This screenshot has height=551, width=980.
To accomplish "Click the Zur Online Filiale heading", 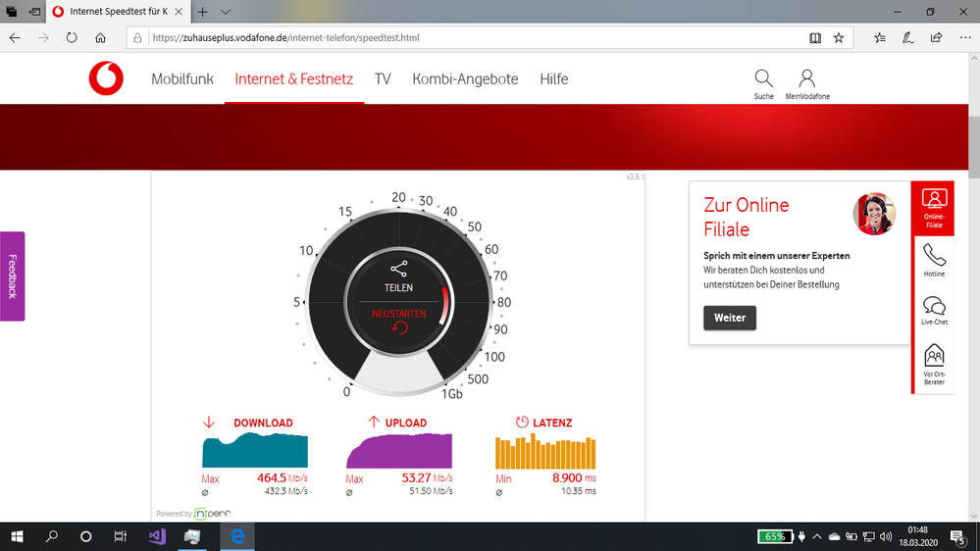I will (x=747, y=218).
